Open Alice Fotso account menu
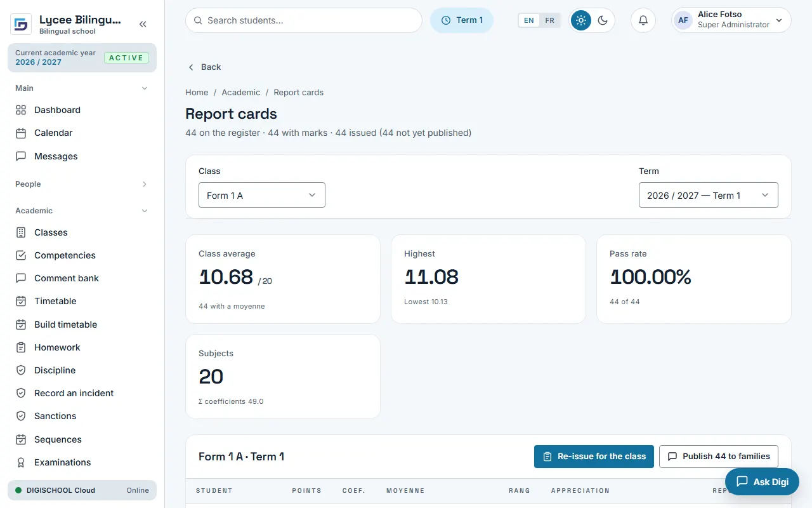Image resolution: width=812 pixels, height=508 pixels. coord(731,20)
